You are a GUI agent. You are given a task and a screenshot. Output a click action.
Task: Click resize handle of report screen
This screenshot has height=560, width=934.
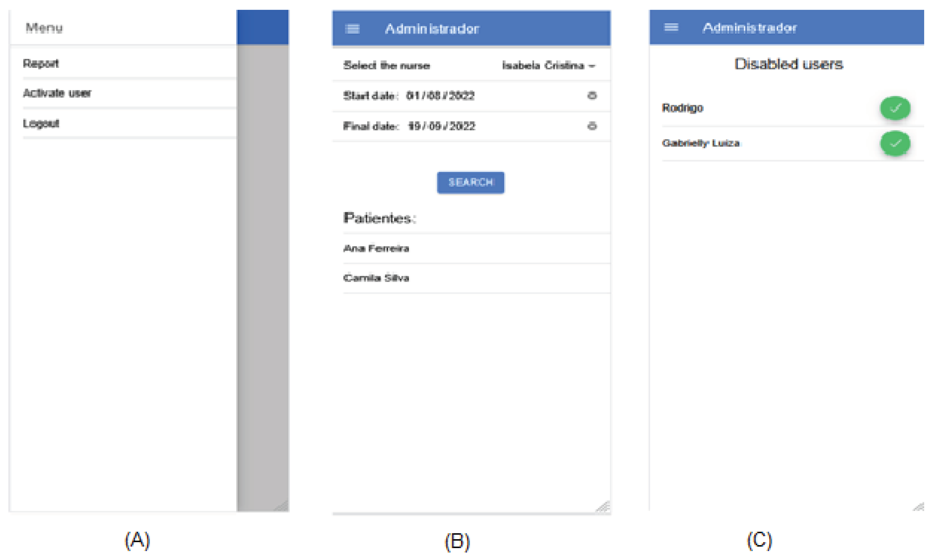tap(603, 506)
